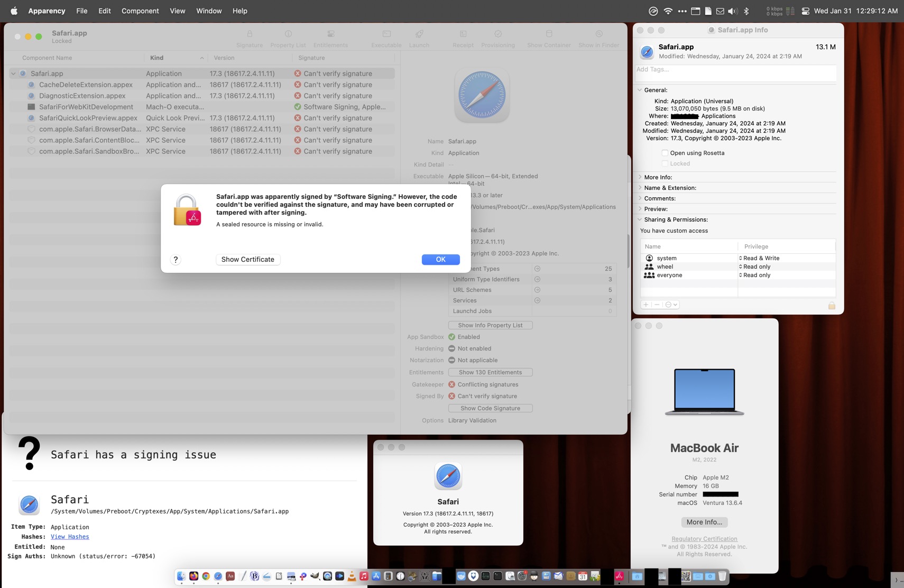Click the Show Code Signature button
The width and height of the screenshot is (904, 588).
click(x=490, y=408)
